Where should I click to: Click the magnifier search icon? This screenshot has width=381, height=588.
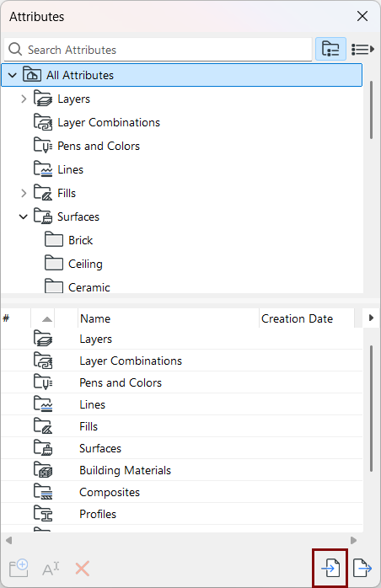(15, 49)
